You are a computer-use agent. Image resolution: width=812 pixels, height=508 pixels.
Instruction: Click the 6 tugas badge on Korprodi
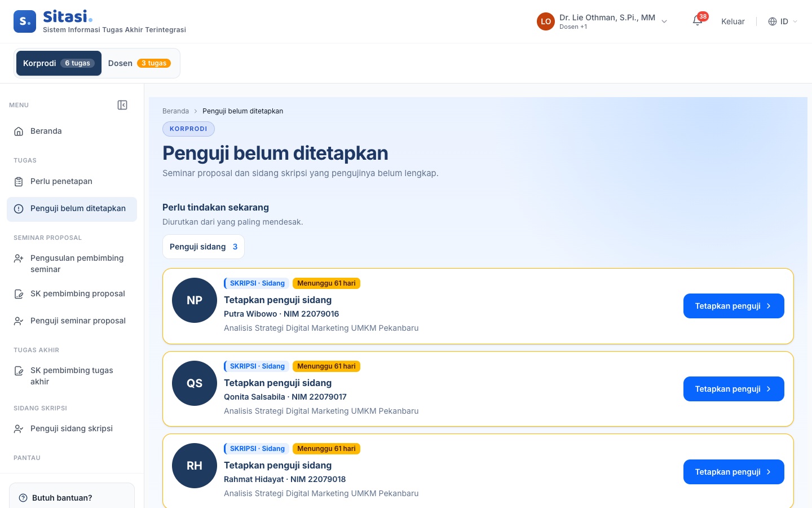click(x=78, y=63)
